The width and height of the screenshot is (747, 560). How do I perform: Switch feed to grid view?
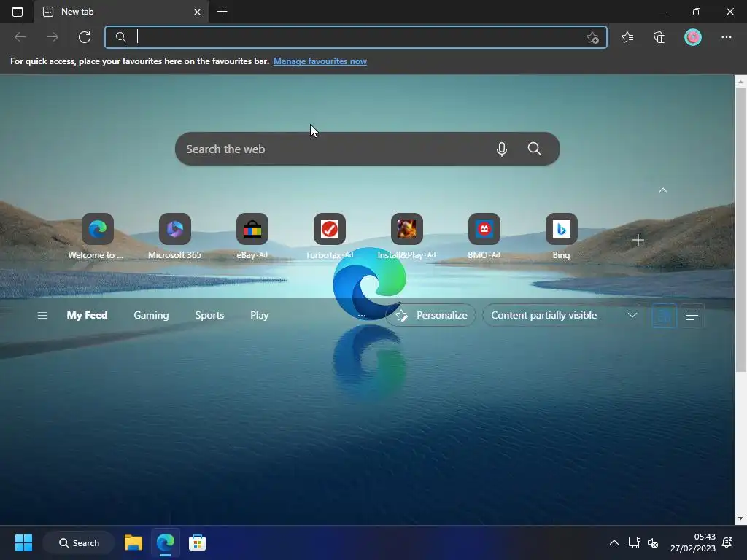(664, 315)
